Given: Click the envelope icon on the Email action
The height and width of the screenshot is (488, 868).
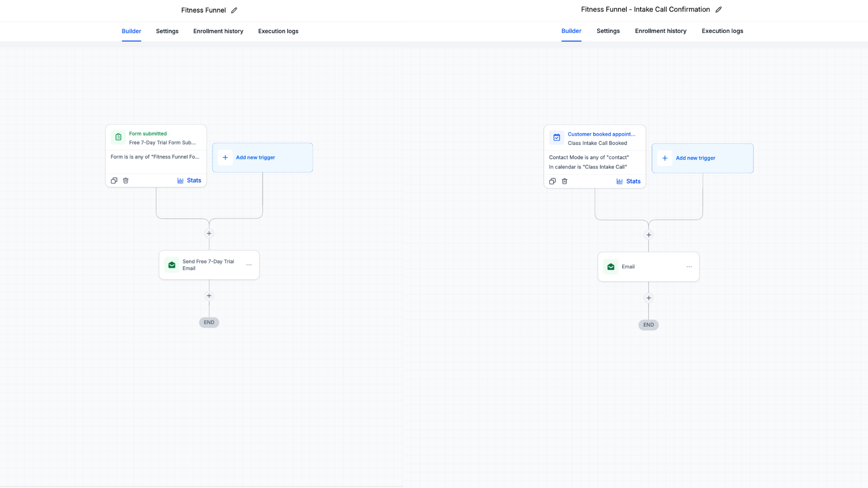Looking at the screenshot, I should [x=611, y=267].
